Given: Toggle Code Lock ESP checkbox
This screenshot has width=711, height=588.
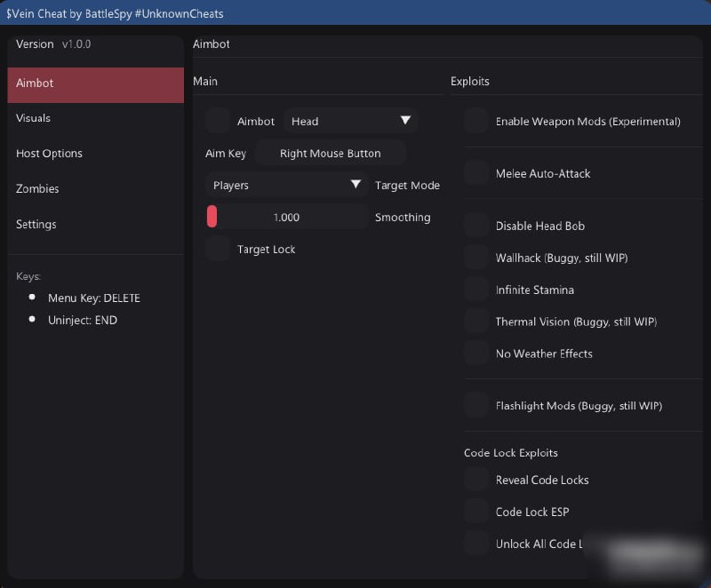Looking at the screenshot, I should (x=476, y=512).
